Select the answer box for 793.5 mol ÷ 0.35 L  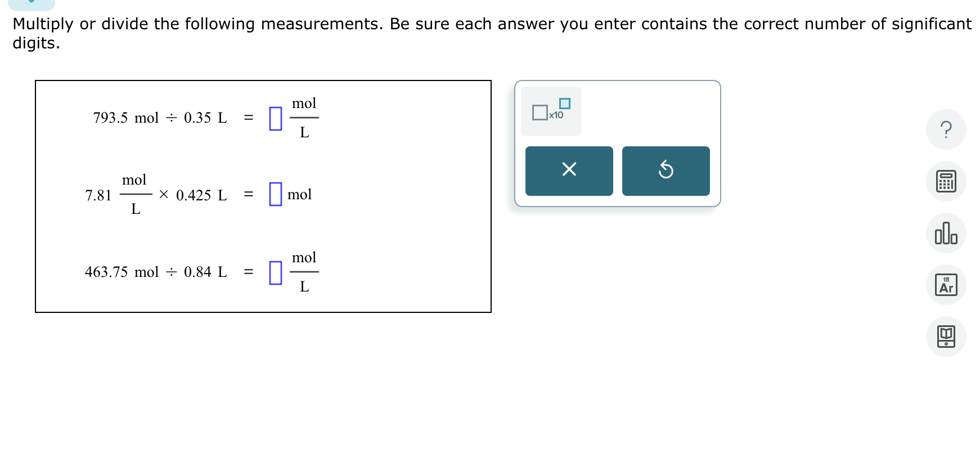pyautogui.click(x=275, y=117)
